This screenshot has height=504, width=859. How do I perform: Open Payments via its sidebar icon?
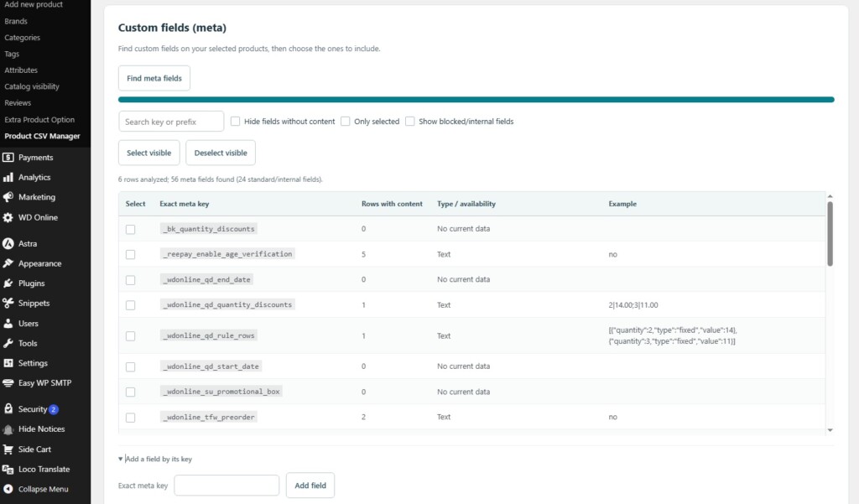[8, 158]
